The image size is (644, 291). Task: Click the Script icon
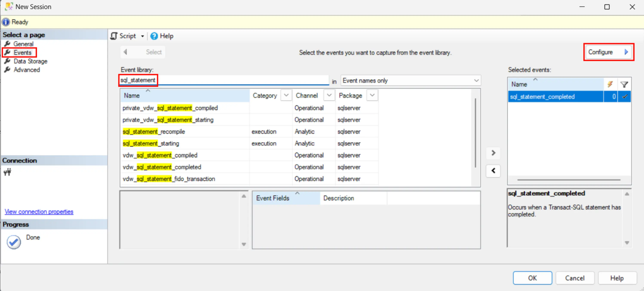tap(114, 36)
